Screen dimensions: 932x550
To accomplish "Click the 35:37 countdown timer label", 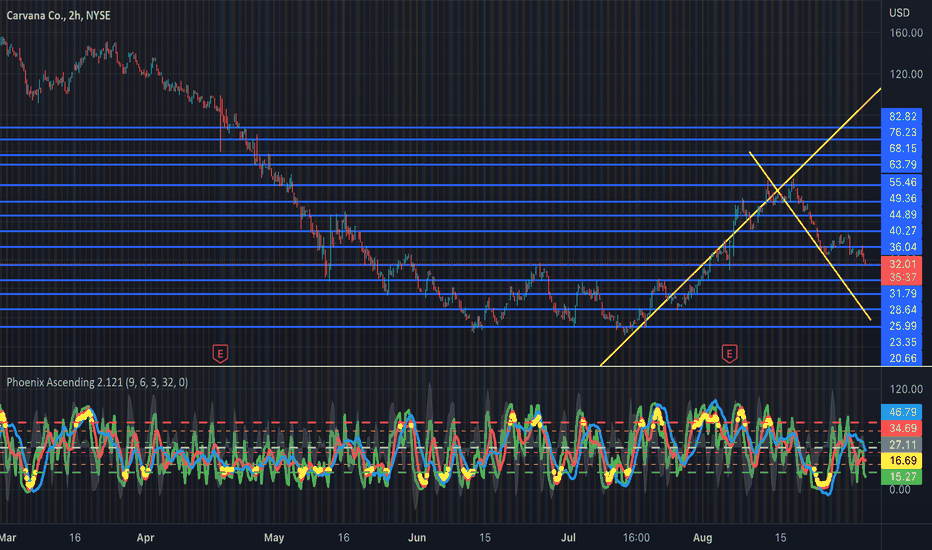I will click(x=902, y=278).
